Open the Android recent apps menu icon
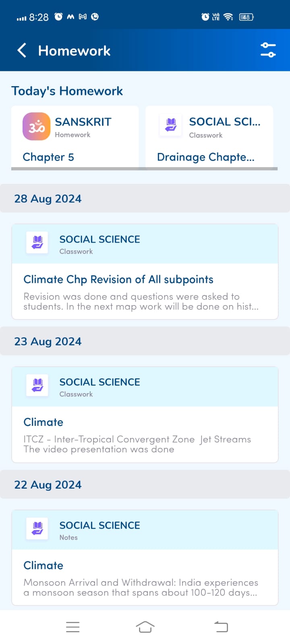 pyautogui.click(x=72, y=627)
